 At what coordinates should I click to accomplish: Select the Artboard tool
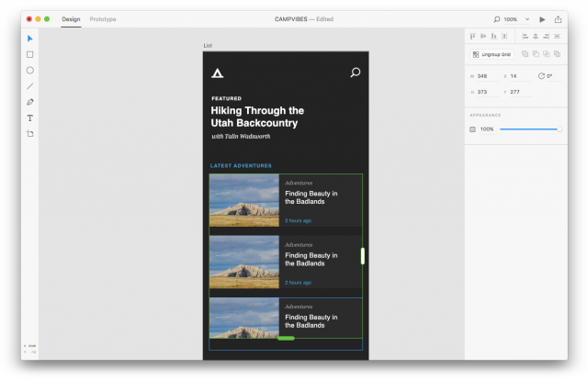pos(29,134)
